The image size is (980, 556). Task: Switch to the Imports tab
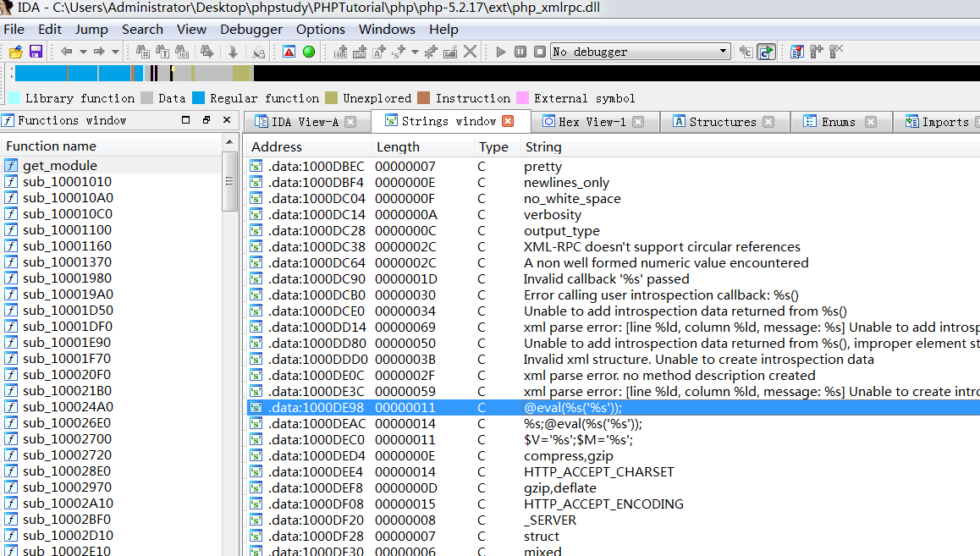tap(937, 122)
